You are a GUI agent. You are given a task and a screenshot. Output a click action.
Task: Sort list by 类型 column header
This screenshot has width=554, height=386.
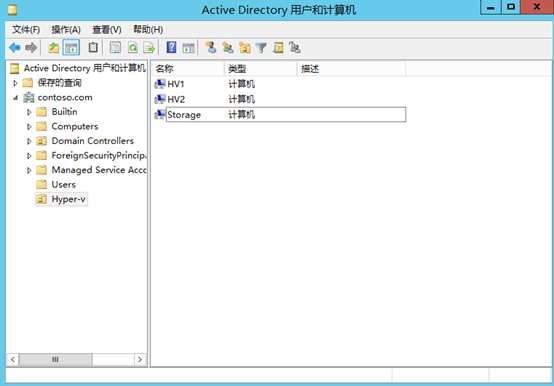point(260,69)
